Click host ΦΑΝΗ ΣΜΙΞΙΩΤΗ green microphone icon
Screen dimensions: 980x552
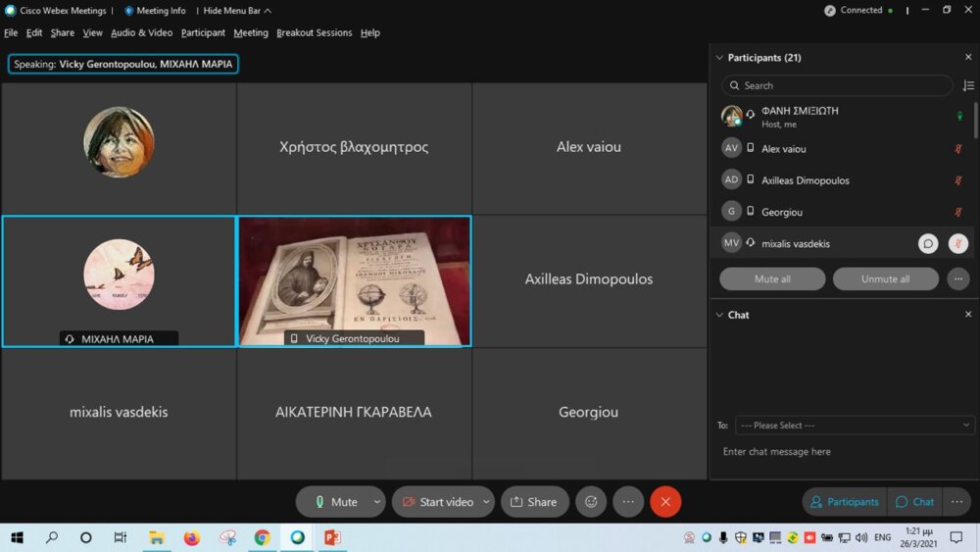pyautogui.click(x=960, y=116)
